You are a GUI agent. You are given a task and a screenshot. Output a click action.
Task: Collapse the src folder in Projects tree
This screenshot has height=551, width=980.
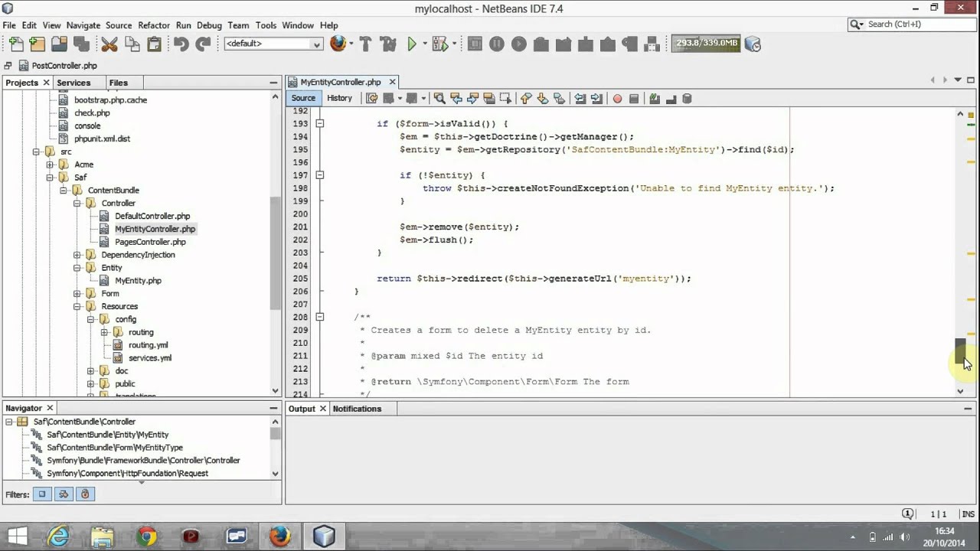pos(36,152)
